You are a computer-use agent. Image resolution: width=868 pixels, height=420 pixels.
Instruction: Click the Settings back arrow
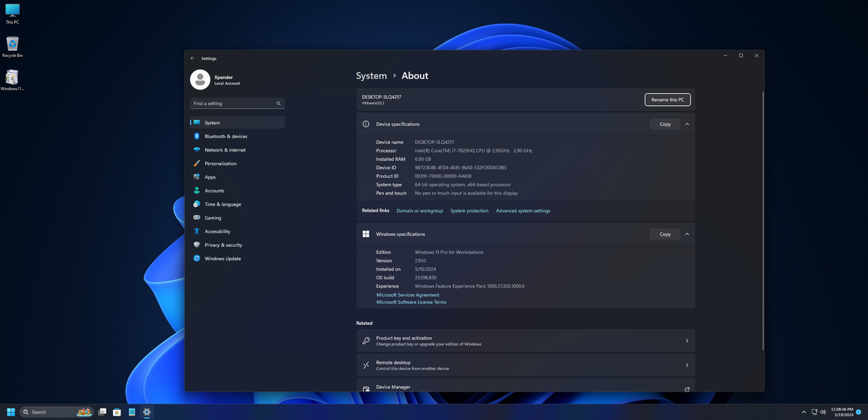click(x=193, y=58)
